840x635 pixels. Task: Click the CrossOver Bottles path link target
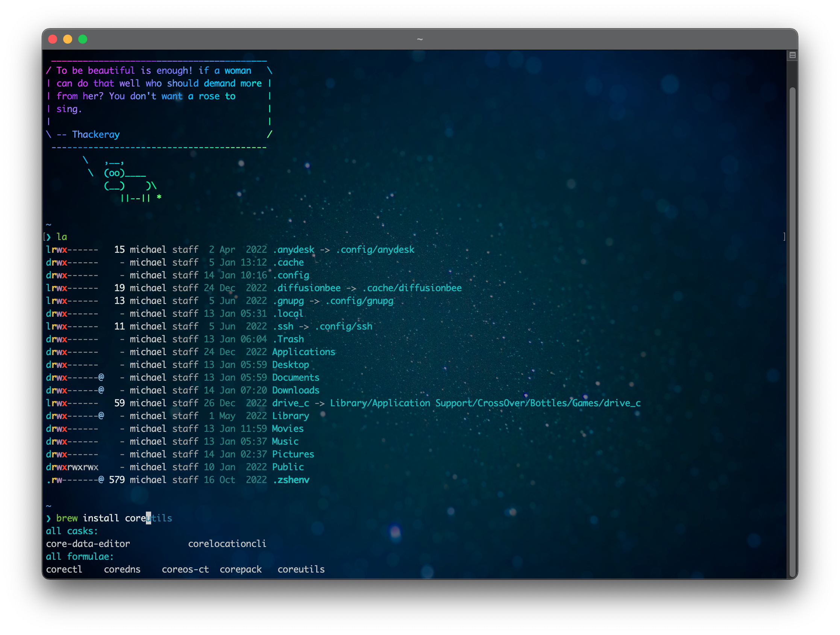coord(485,403)
